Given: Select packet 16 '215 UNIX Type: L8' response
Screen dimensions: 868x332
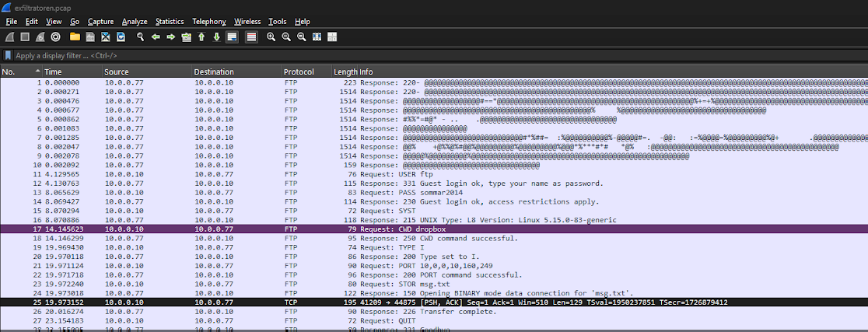Looking at the screenshot, I should (434, 220).
